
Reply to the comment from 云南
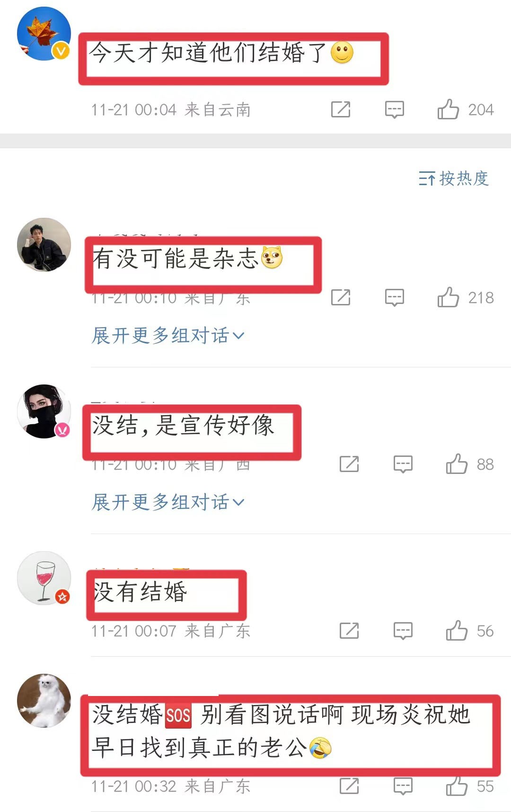tap(394, 109)
